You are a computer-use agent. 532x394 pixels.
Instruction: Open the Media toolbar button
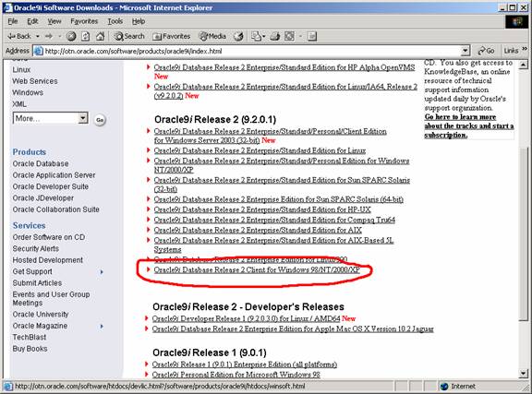click(212, 36)
